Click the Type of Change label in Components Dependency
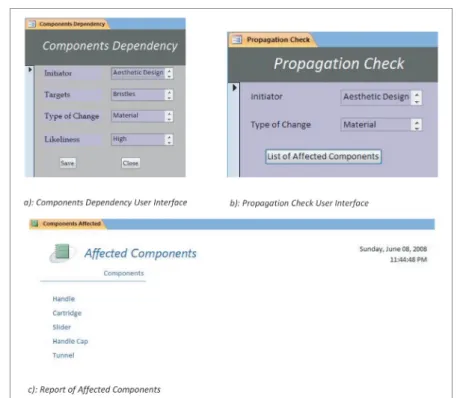This screenshot has width=460, height=398. pyautogui.click(x=72, y=116)
